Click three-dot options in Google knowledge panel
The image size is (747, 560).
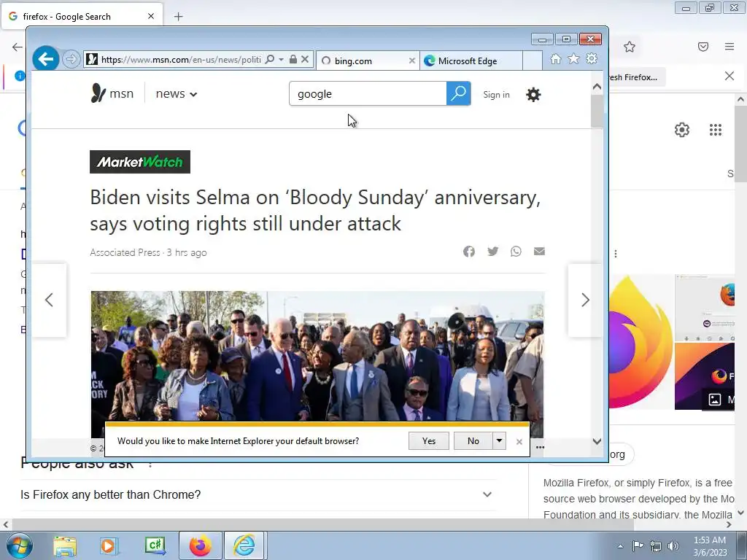point(616,254)
